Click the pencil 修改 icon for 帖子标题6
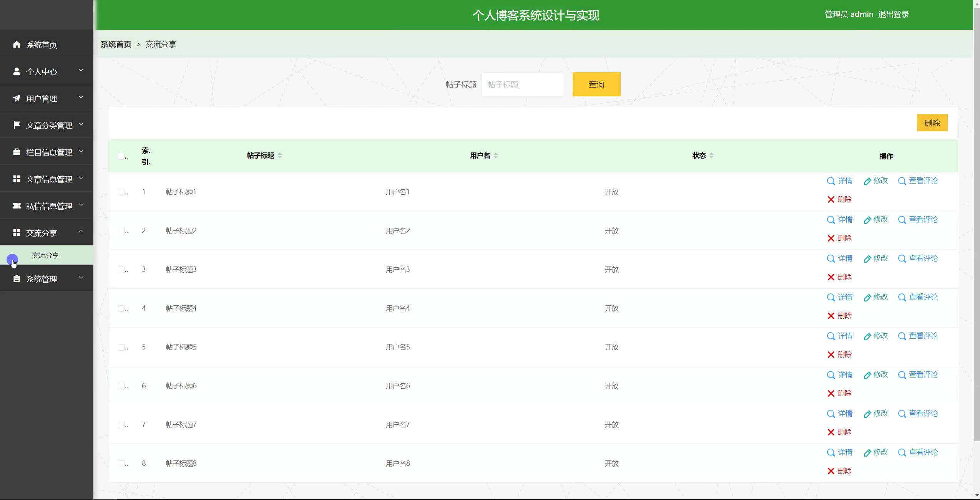 click(867, 375)
